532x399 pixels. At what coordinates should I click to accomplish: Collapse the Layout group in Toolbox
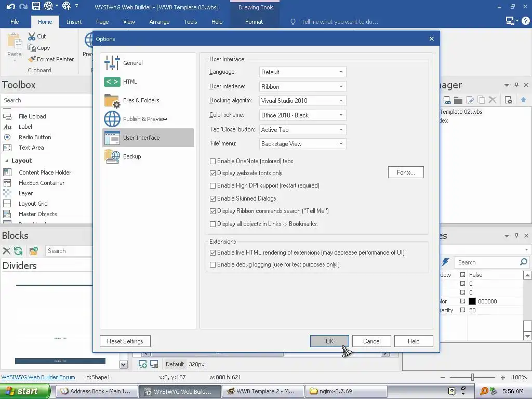[6, 161]
